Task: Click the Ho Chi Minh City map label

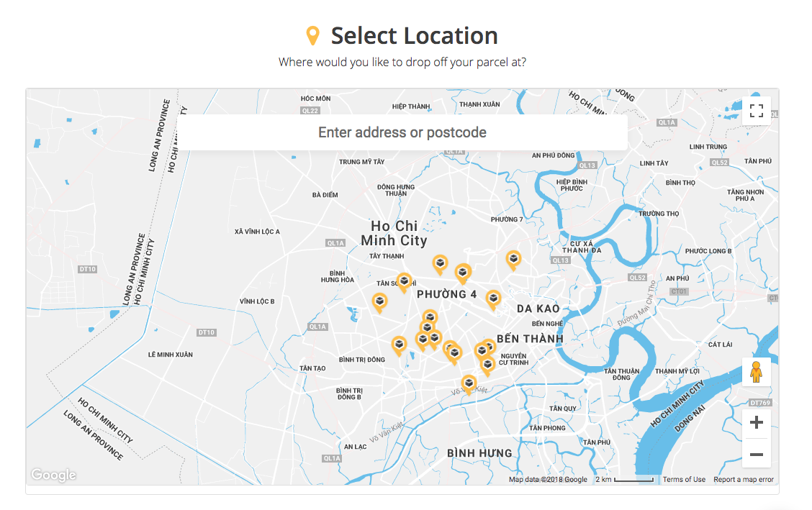Action: click(394, 234)
